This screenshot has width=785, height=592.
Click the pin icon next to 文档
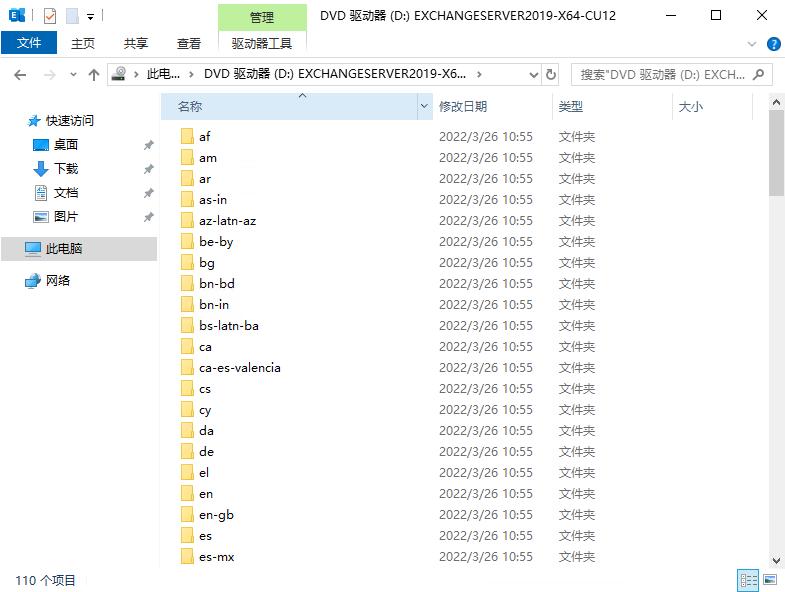click(148, 193)
